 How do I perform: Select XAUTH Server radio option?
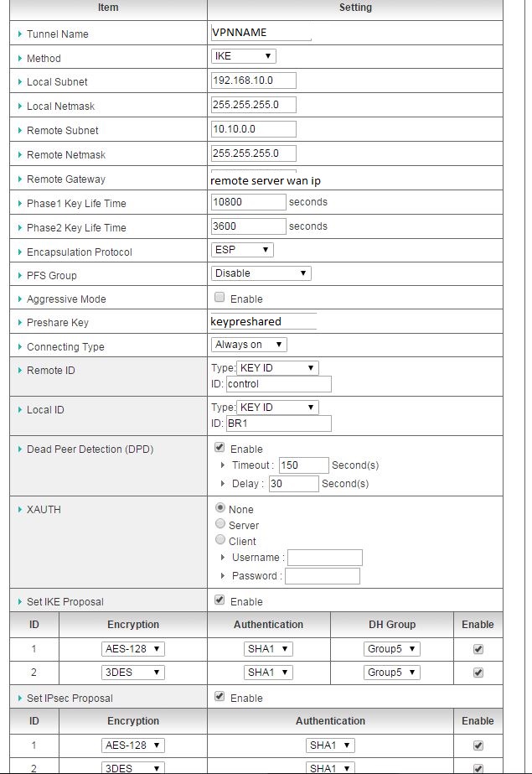[x=220, y=524]
